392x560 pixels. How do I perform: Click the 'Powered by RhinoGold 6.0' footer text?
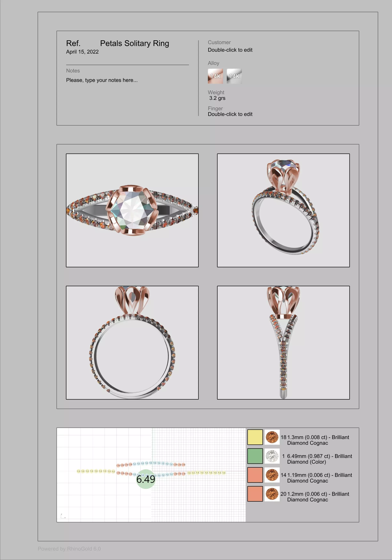click(69, 549)
